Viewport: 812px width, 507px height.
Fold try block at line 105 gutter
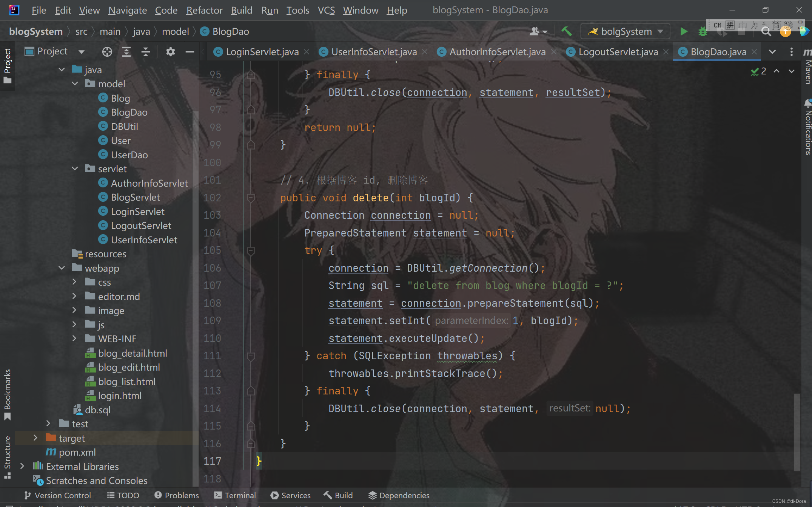click(250, 250)
